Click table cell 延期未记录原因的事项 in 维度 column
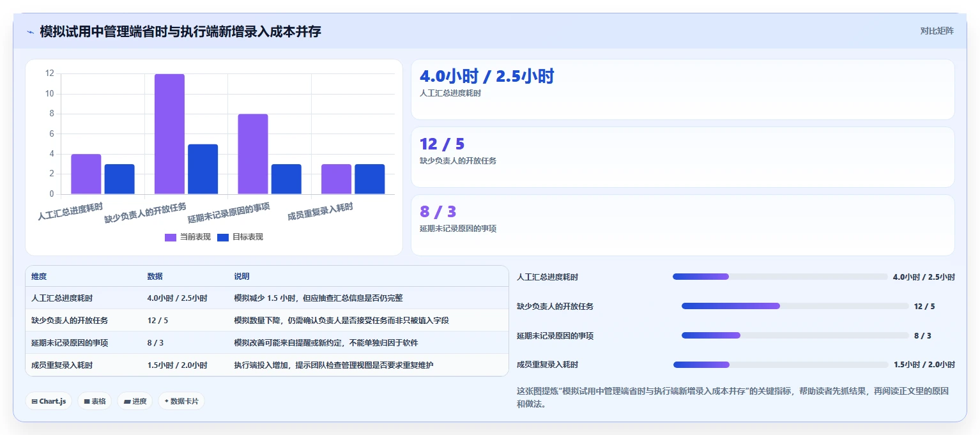Image resolution: width=980 pixels, height=435 pixels. [x=70, y=343]
